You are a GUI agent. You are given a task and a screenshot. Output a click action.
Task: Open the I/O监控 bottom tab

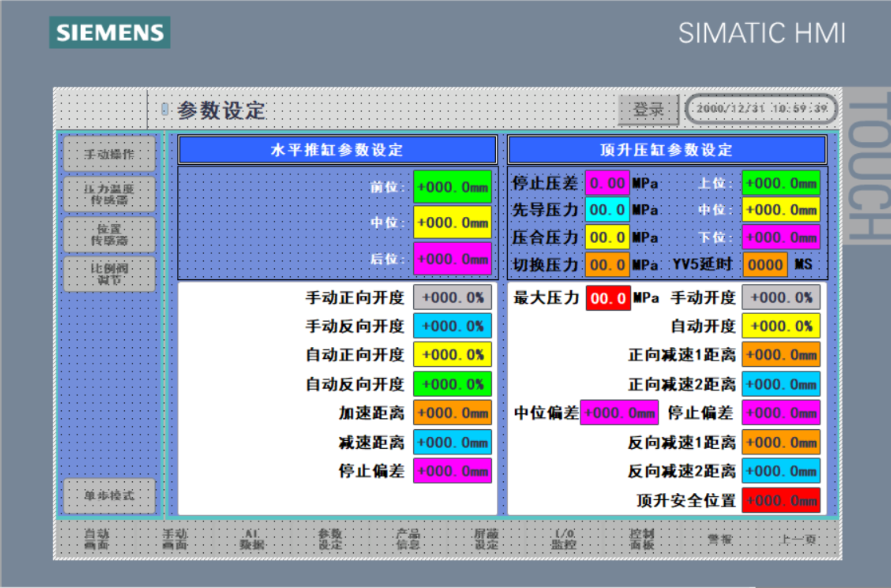[564, 539]
